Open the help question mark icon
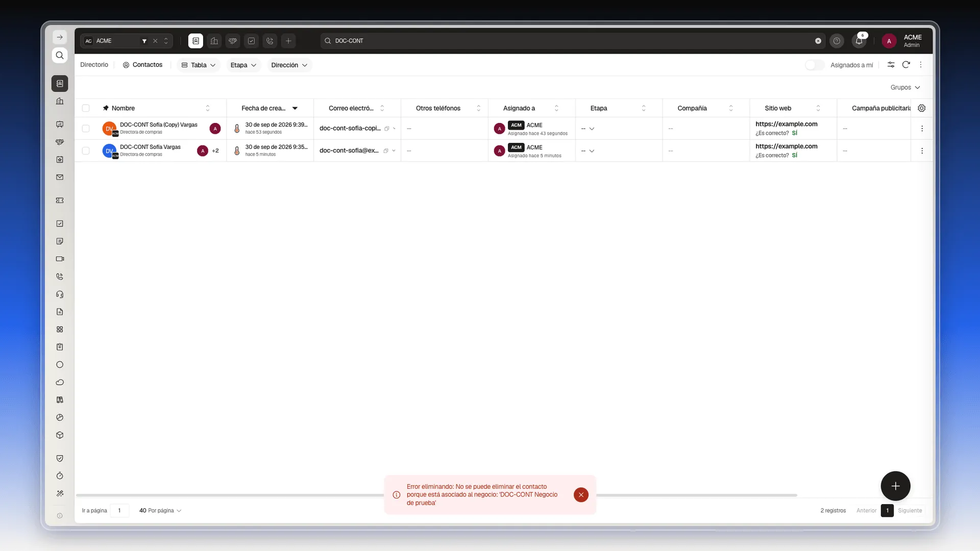 coord(837,41)
